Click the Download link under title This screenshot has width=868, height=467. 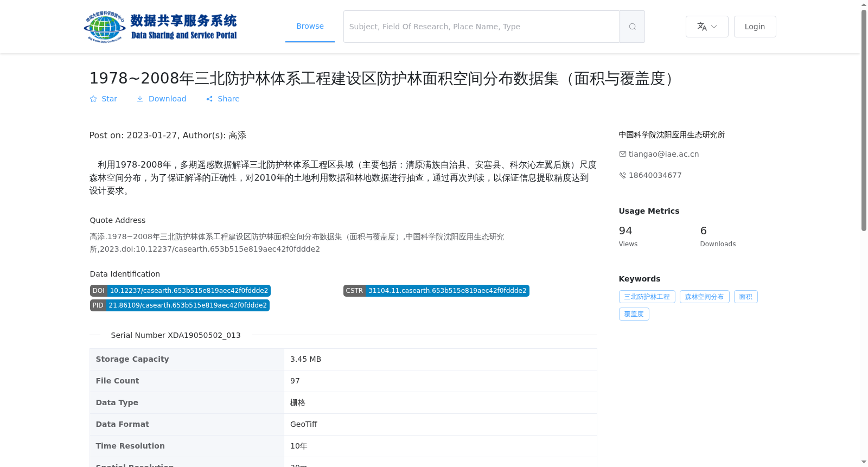click(x=161, y=99)
